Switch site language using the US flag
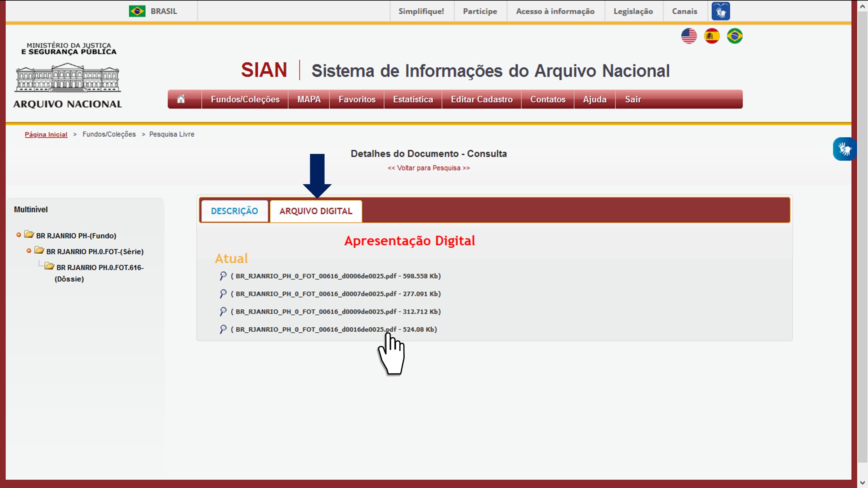This screenshot has width=868, height=488. 689,36
